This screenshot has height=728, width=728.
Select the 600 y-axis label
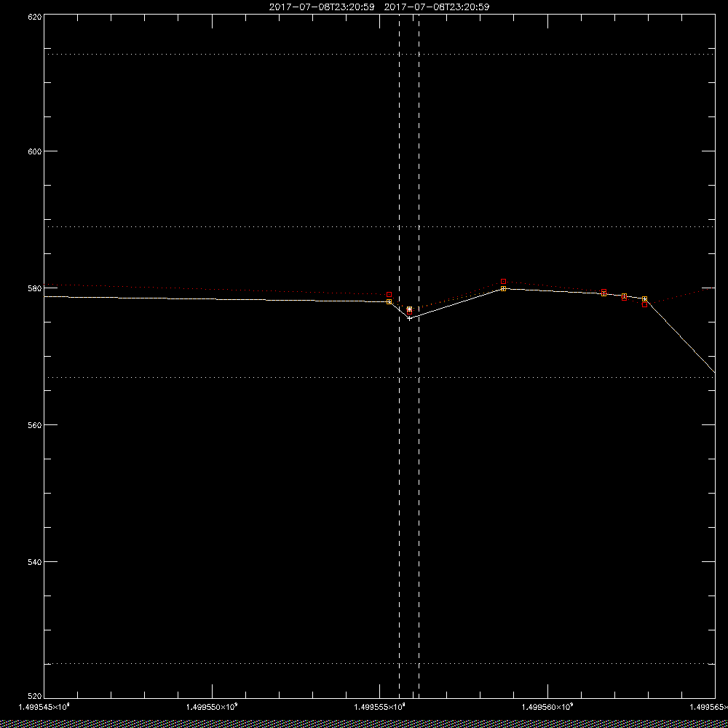[x=35, y=151]
